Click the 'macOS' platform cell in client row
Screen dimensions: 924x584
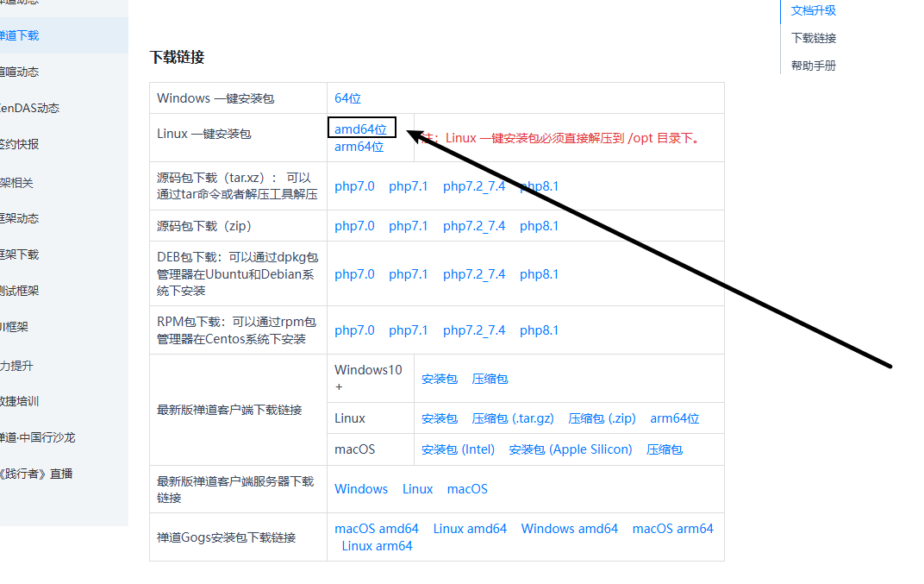point(371,449)
